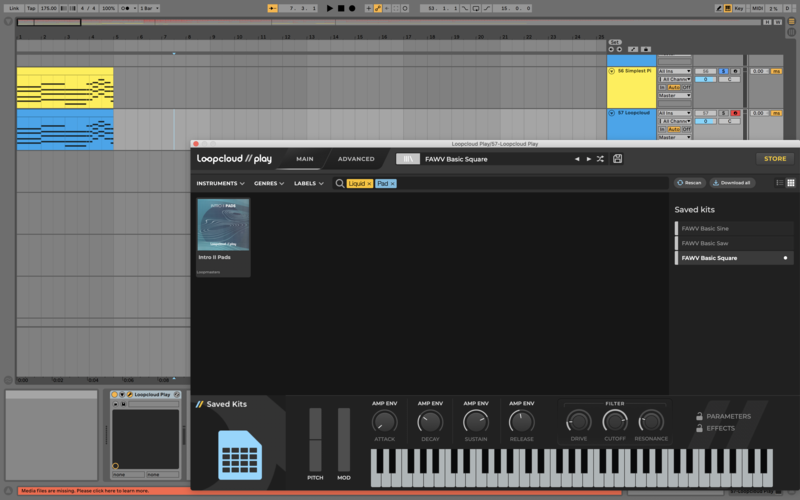This screenshot has height=500, width=800.
Task: Go to the previous preset arrow
Action: click(x=576, y=159)
